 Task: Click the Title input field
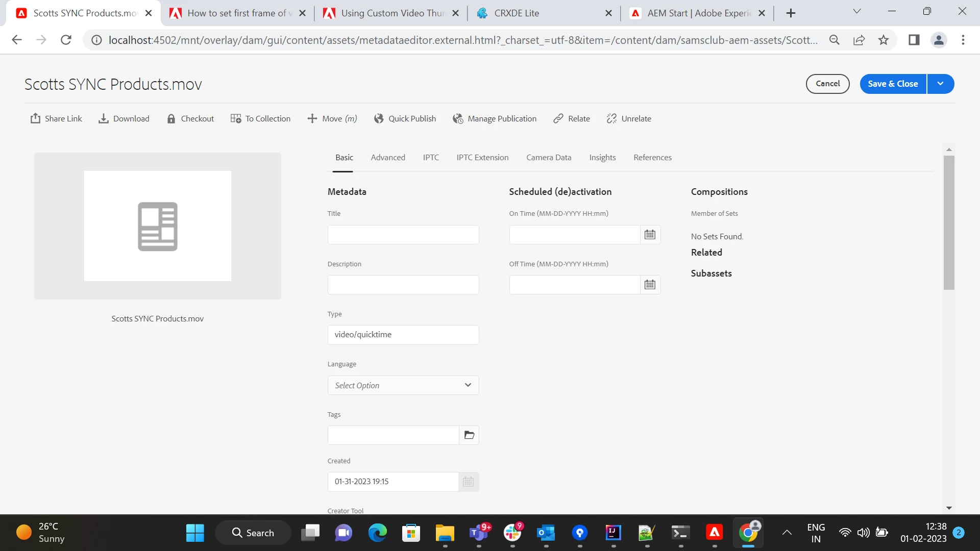click(x=403, y=235)
